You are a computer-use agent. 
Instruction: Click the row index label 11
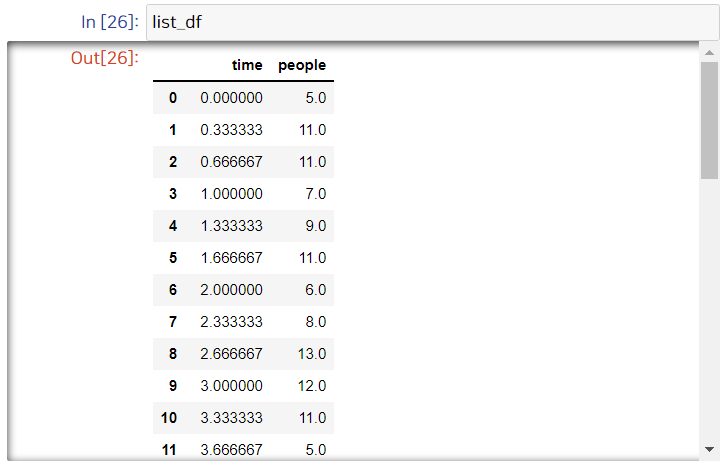[x=169, y=450]
